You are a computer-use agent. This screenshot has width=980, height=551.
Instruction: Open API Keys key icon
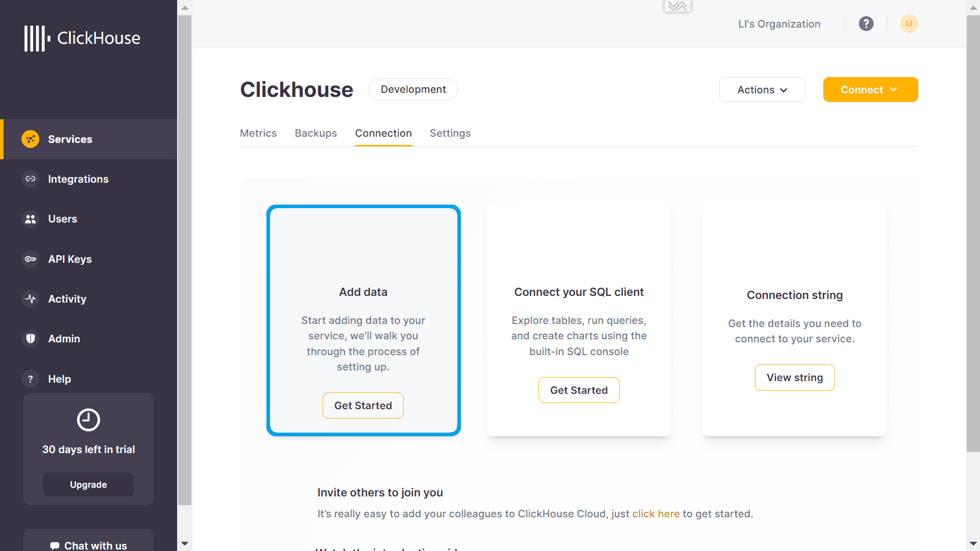[x=31, y=259]
